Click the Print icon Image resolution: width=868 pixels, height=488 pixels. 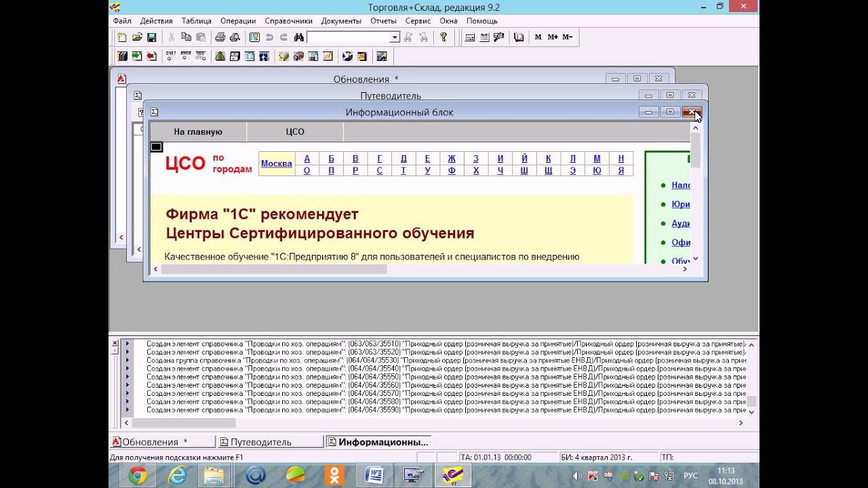(220, 37)
